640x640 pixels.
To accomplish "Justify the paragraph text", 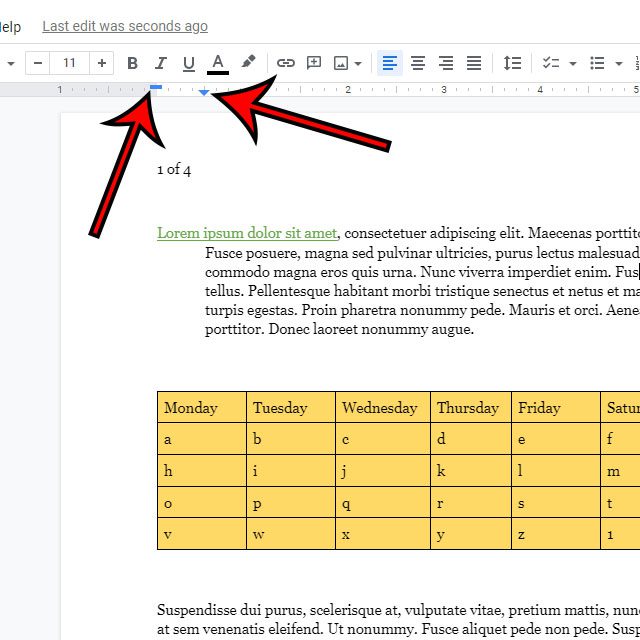I will click(x=474, y=63).
